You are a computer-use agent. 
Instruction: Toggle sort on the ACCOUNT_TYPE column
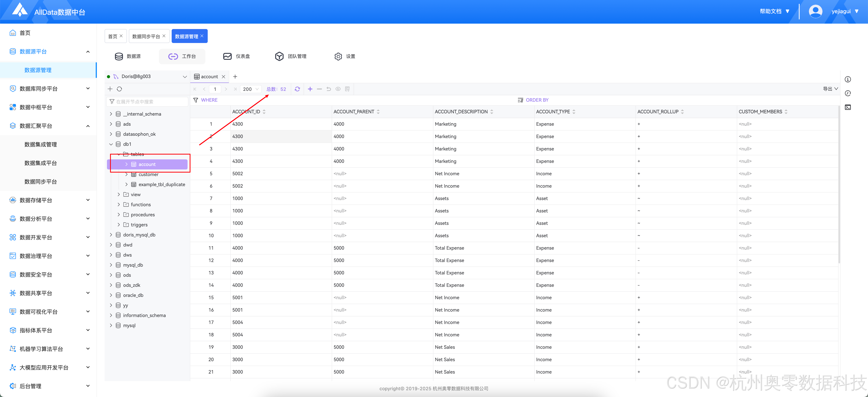pyautogui.click(x=573, y=112)
